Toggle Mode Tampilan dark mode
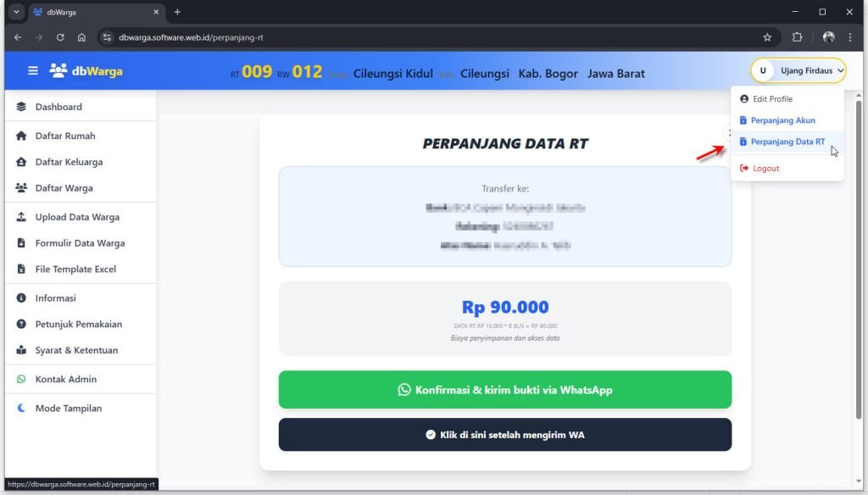Viewport: 868px width, 495px height. click(x=68, y=409)
